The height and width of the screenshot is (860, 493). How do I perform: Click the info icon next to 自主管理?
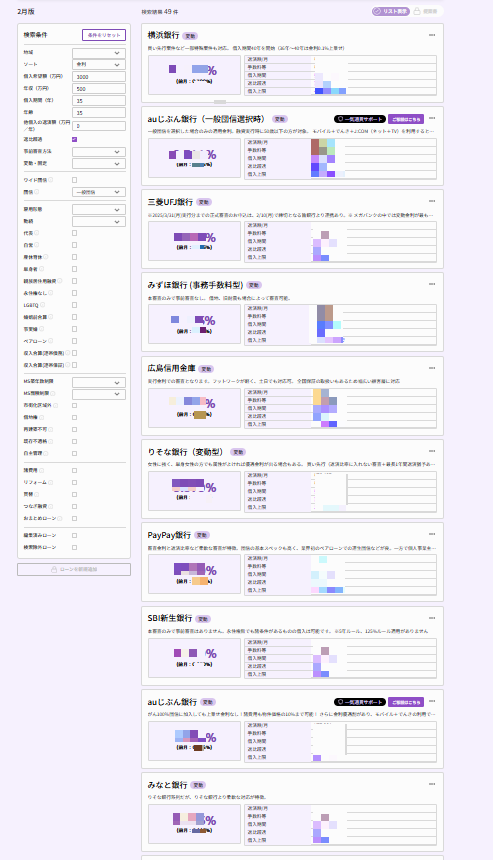click(x=46, y=454)
